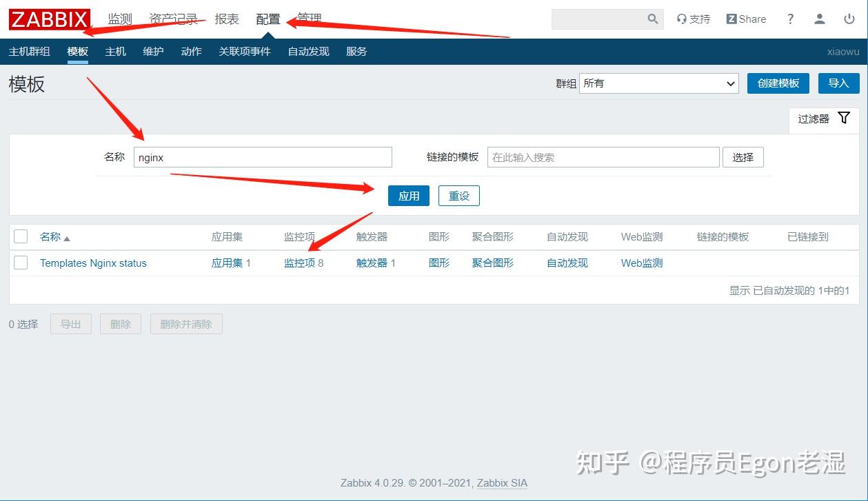Open Templates Nginx status template link
This screenshot has height=501, width=868.
click(x=93, y=263)
